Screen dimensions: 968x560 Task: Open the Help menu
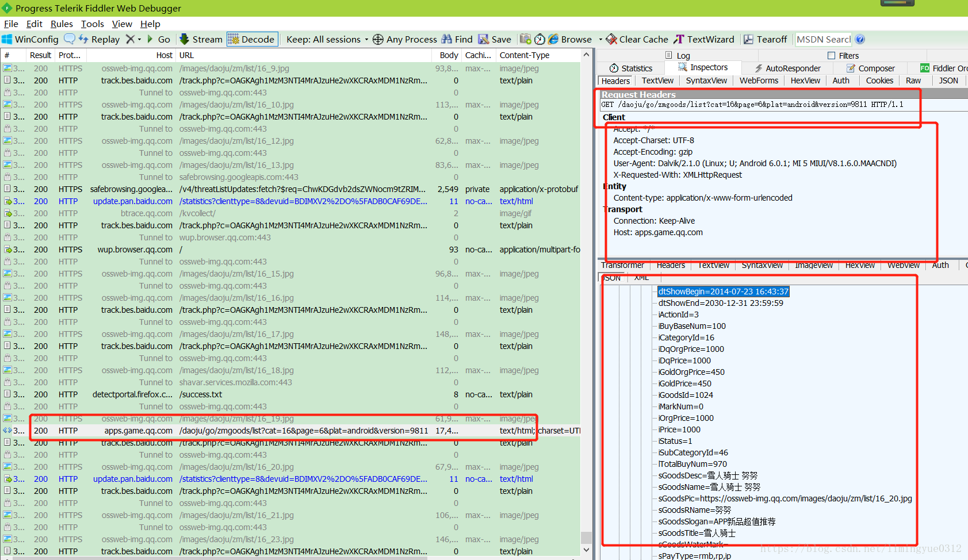click(150, 24)
